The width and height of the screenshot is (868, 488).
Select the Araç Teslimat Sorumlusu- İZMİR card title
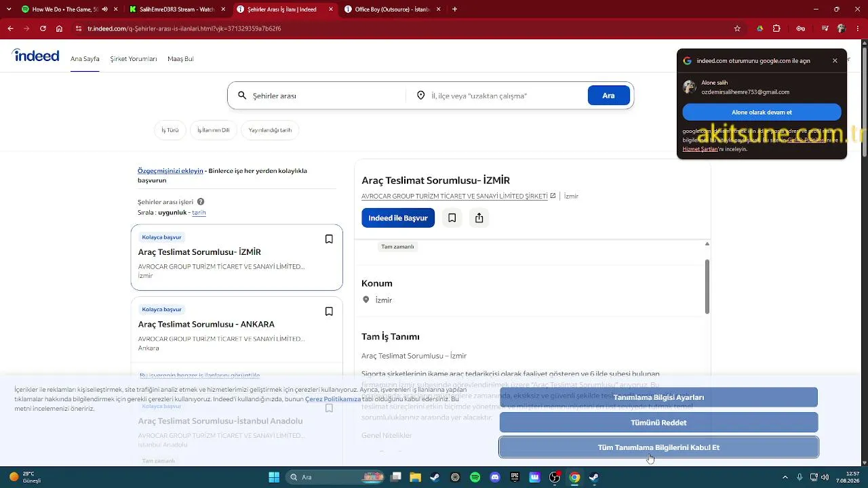click(199, 251)
